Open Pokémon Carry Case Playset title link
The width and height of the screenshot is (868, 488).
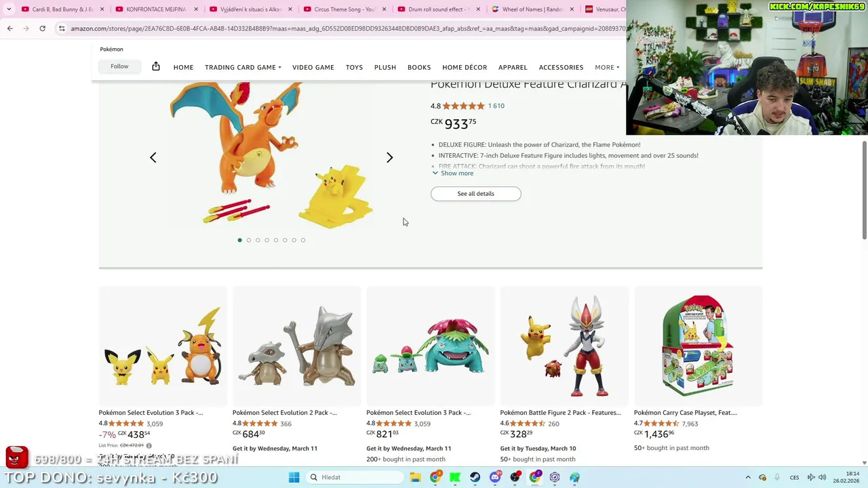click(x=686, y=412)
